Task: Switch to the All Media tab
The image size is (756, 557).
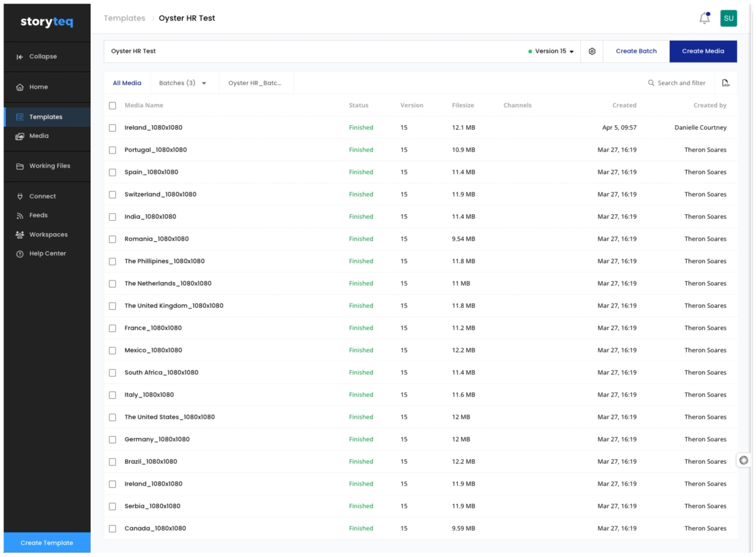Action: [127, 83]
